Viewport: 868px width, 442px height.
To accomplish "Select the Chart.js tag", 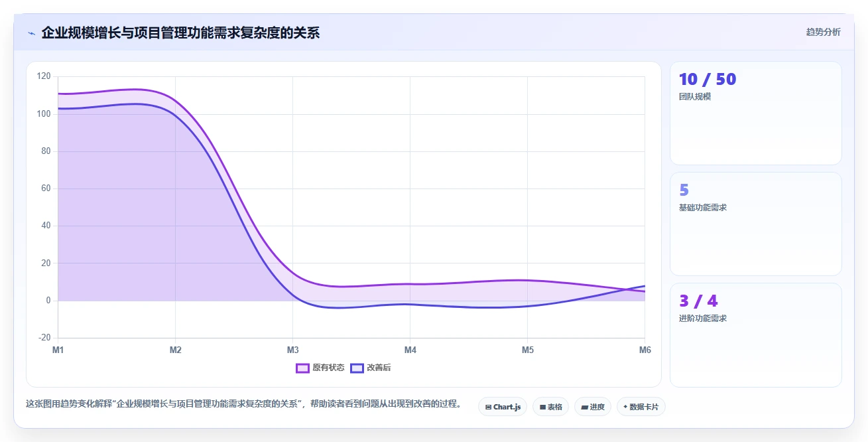I will pyautogui.click(x=503, y=407).
